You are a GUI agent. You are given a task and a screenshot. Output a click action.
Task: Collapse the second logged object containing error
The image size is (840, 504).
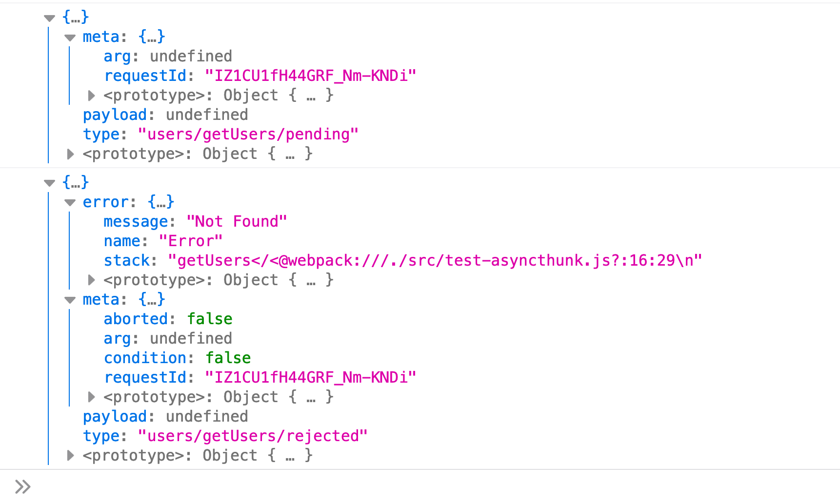pos(49,183)
